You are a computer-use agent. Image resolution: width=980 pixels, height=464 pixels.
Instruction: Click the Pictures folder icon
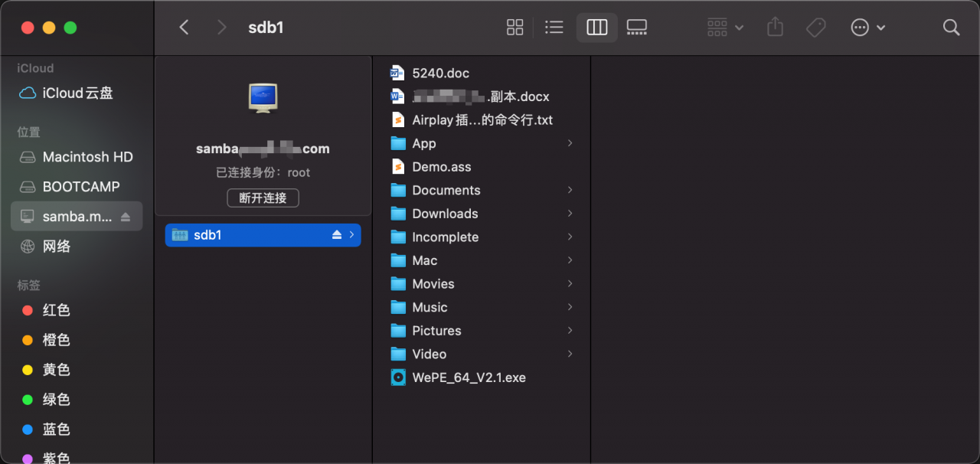coord(398,331)
